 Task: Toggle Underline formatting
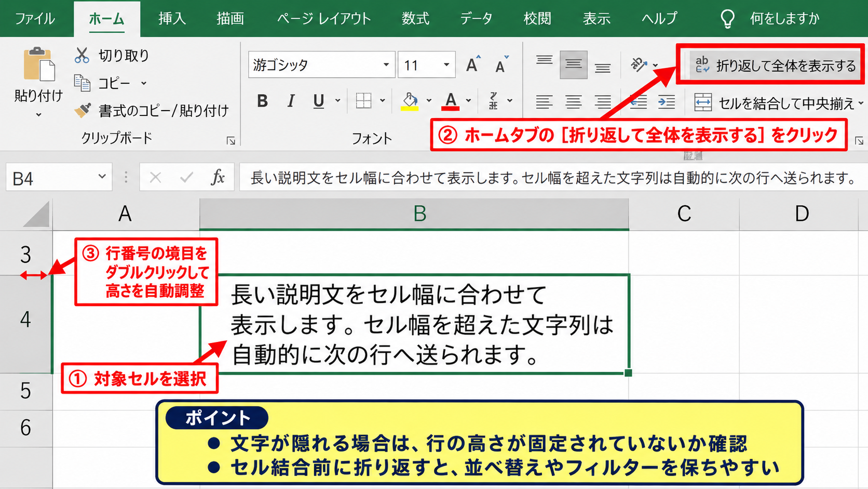pyautogui.click(x=319, y=101)
